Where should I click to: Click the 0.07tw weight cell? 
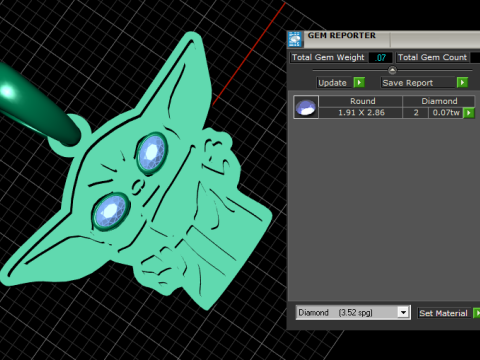[446, 113]
